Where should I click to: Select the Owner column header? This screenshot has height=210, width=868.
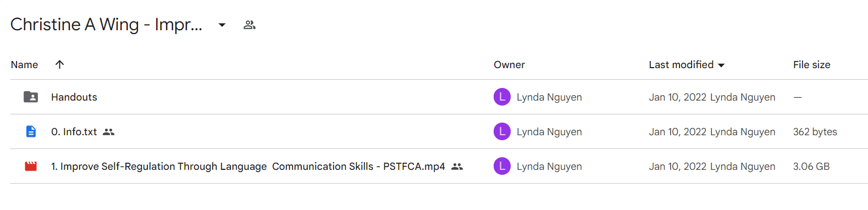(x=509, y=65)
